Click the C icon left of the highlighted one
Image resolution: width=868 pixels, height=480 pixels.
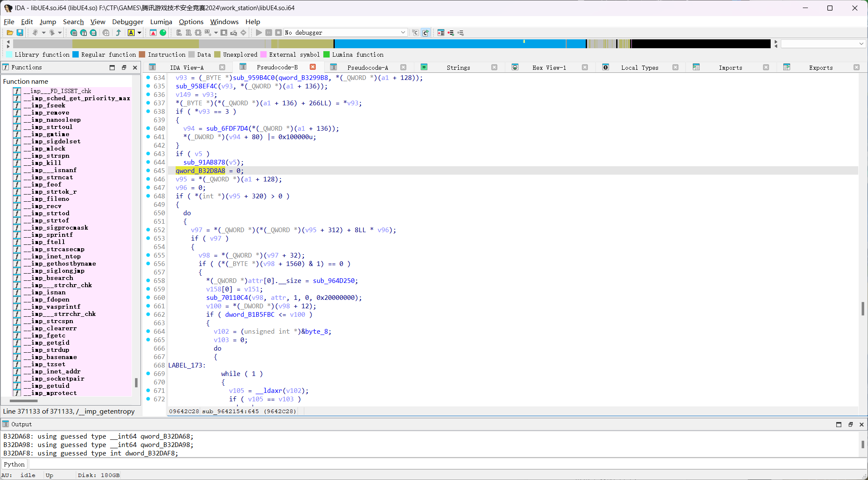click(x=416, y=33)
